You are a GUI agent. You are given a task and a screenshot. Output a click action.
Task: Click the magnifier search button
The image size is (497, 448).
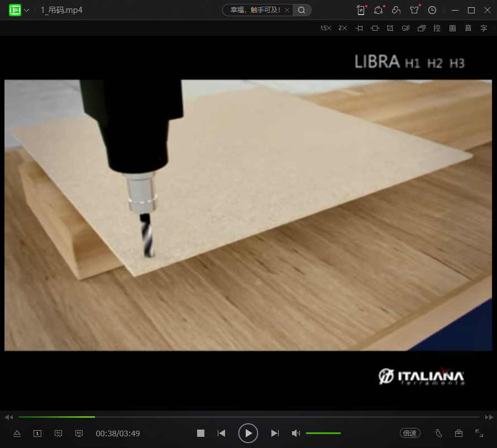click(x=302, y=10)
